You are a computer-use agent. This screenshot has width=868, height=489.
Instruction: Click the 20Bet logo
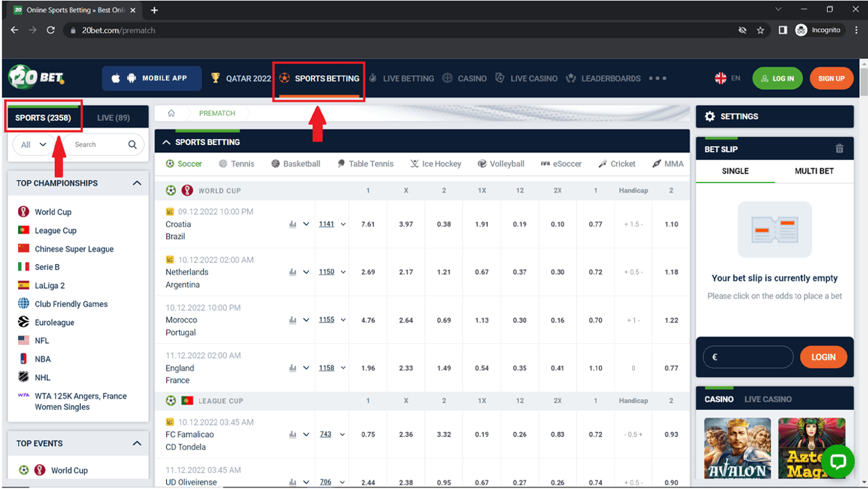(x=37, y=78)
